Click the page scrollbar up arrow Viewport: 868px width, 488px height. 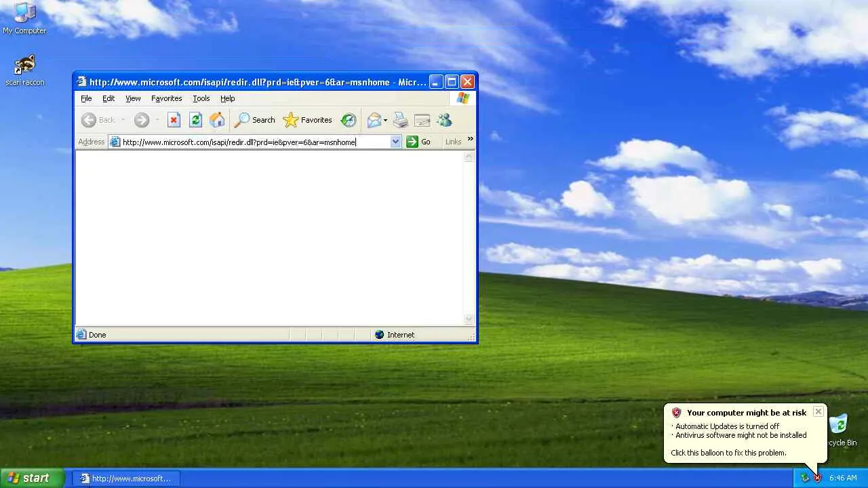(x=469, y=157)
